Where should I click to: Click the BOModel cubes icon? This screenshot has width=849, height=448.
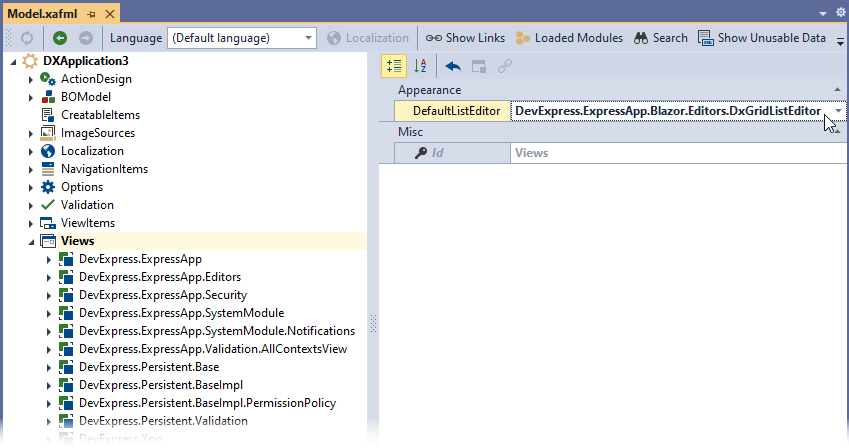[x=48, y=97]
